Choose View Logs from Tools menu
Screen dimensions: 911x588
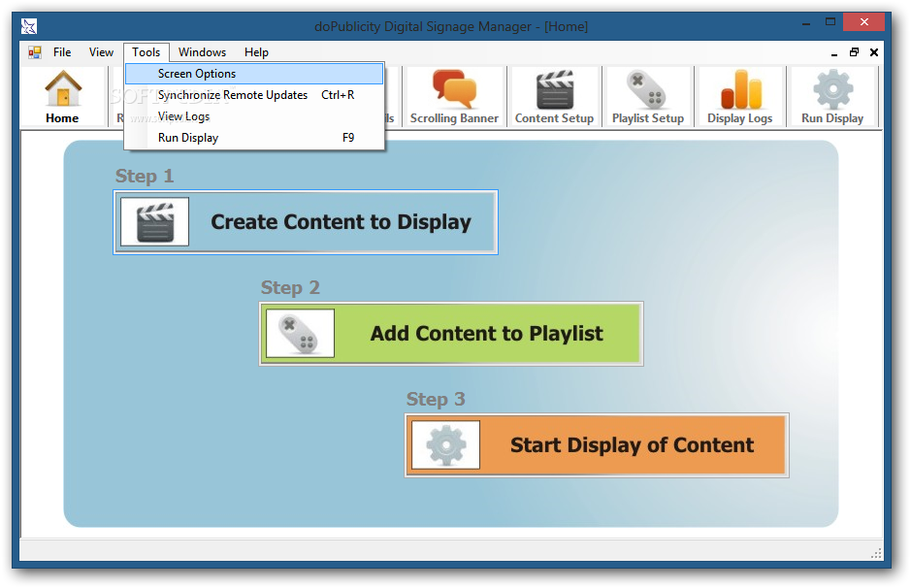tap(254, 116)
